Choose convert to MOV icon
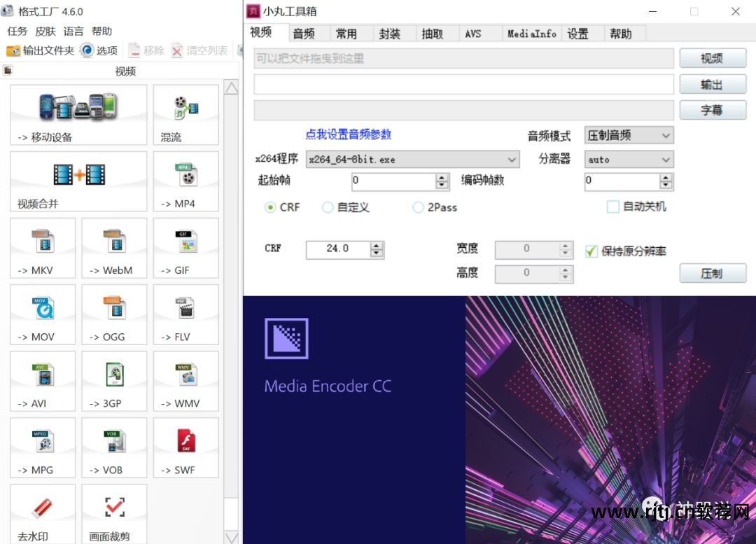This screenshot has width=756, height=544. [x=43, y=314]
